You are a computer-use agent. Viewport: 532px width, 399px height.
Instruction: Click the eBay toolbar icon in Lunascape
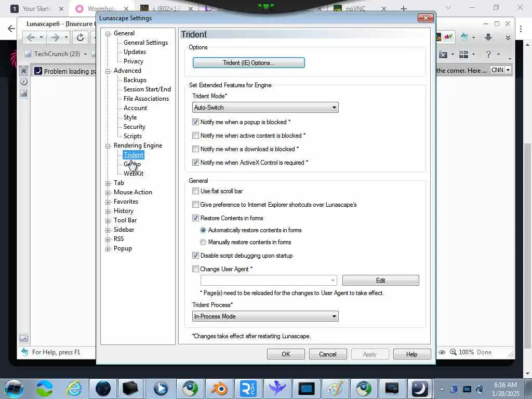click(448, 37)
